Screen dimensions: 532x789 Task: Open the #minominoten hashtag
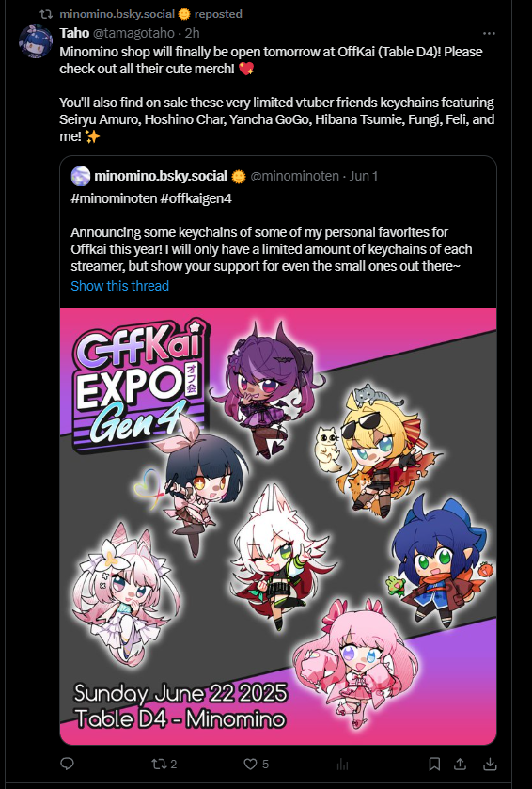(114, 198)
